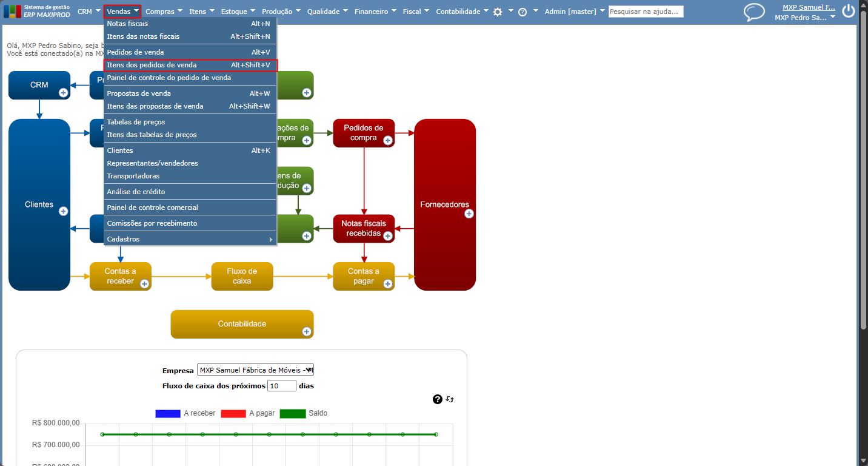Click the plus icon on CRM block
The height and width of the screenshot is (466, 868).
(x=63, y=93)
